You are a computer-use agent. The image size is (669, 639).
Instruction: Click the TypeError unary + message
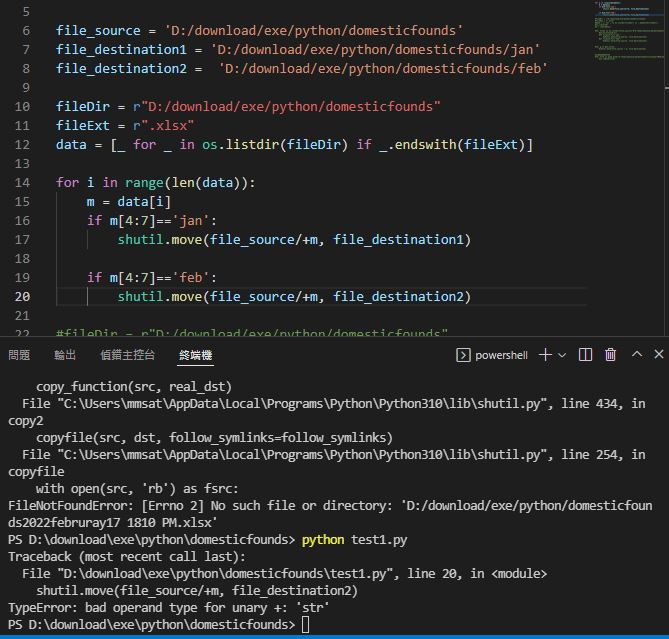click(x=169, y=607)
